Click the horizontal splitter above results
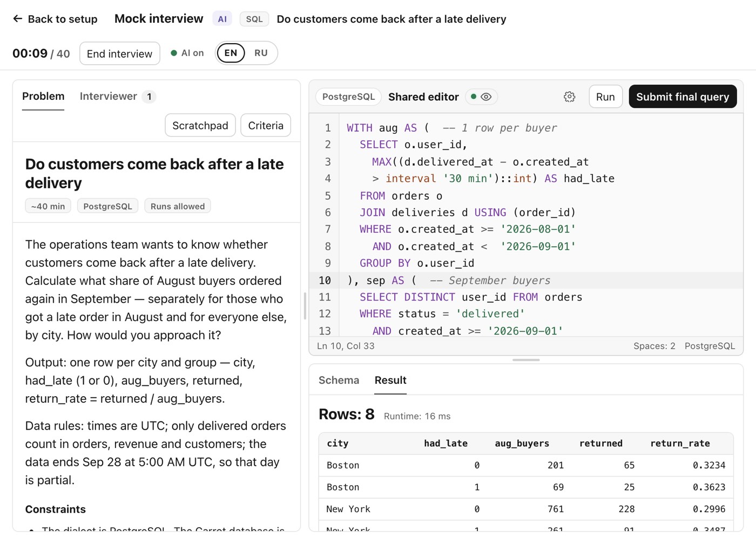756x544 pixels. tap(526, 360)
